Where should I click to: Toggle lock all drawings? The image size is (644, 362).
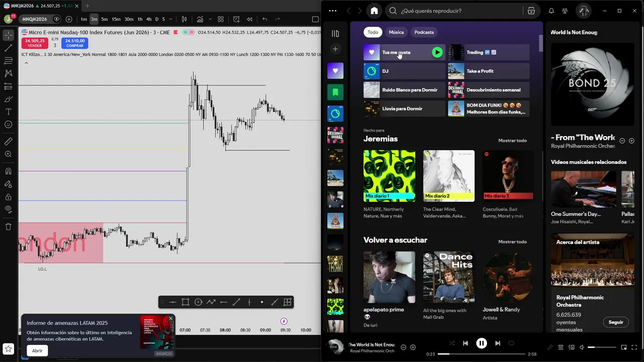tap(8, 197)
